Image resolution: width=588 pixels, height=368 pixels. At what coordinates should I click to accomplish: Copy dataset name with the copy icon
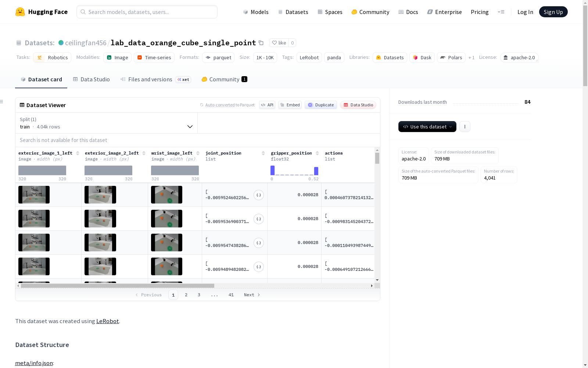261,43
